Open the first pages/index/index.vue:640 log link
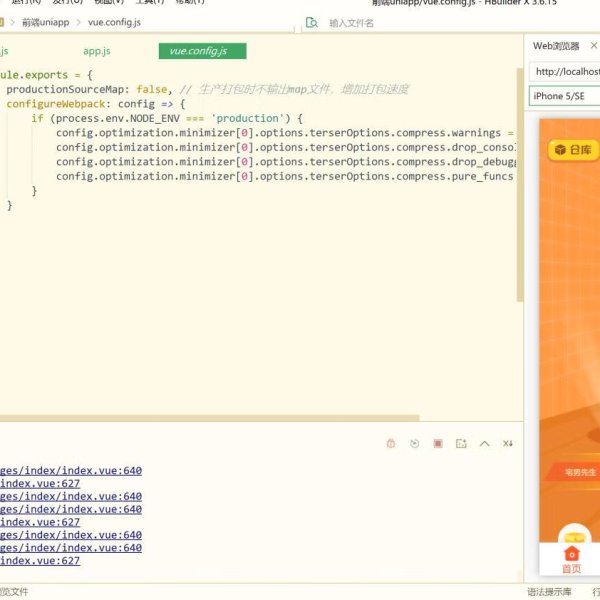The image size is (600, 600). pos(70,470)
